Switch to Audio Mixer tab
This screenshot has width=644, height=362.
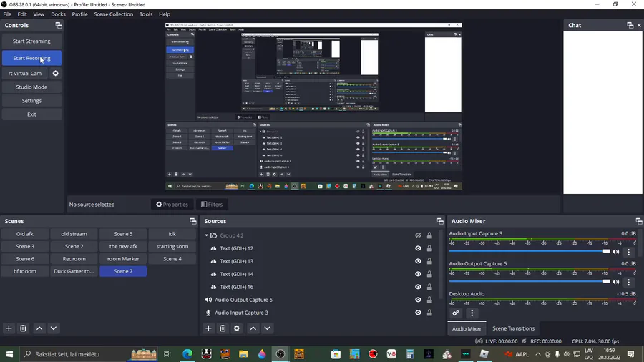pyautogui.click(x=467, y=328)
